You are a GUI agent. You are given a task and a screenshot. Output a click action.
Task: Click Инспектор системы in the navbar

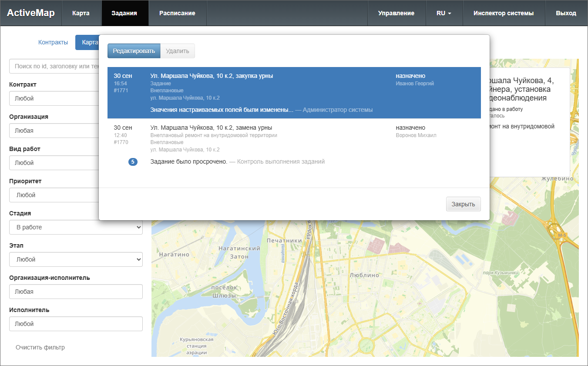504,13
